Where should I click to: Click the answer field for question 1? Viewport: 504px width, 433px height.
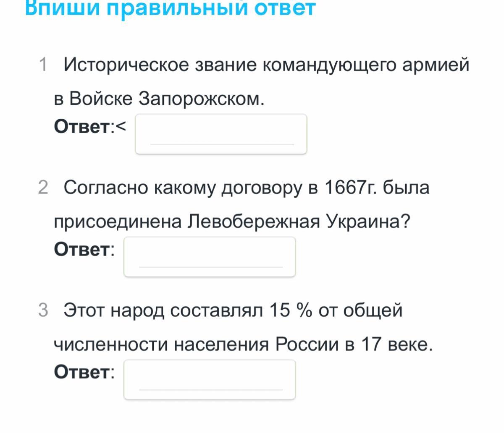pos(221,134)
